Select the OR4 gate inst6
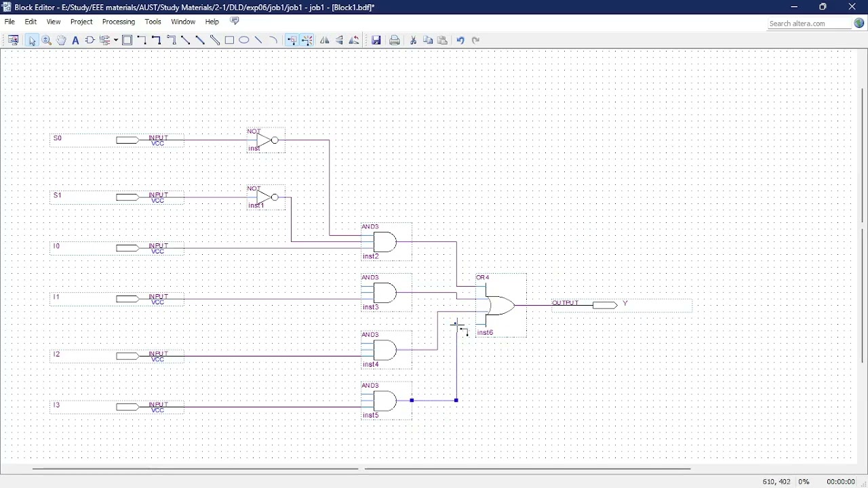 (x=500, y=305)
